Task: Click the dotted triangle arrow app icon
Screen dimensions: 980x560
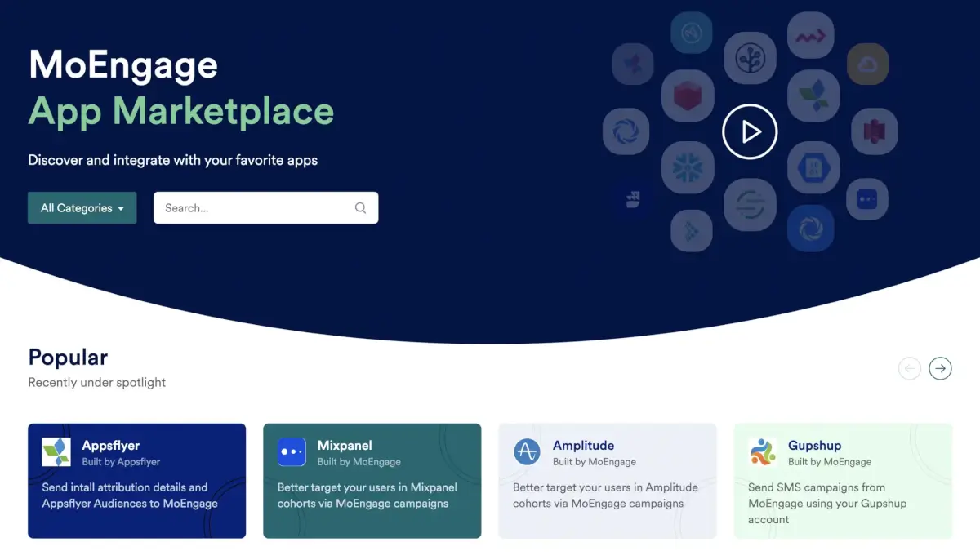Action: pos(692,230)
